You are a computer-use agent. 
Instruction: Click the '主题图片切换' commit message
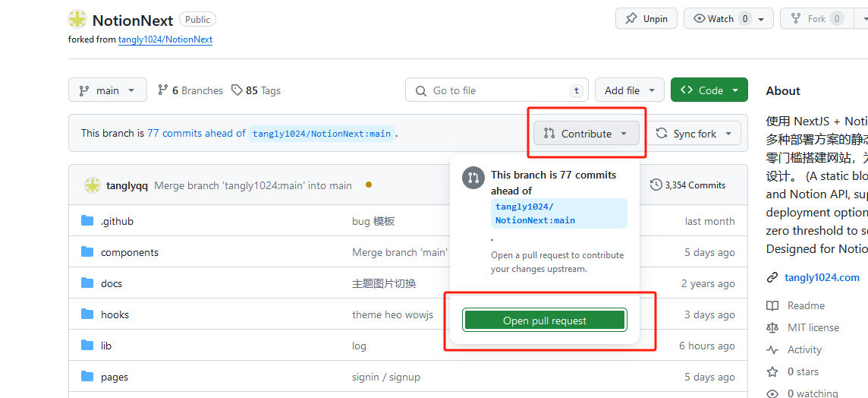(x=384, y=283)
